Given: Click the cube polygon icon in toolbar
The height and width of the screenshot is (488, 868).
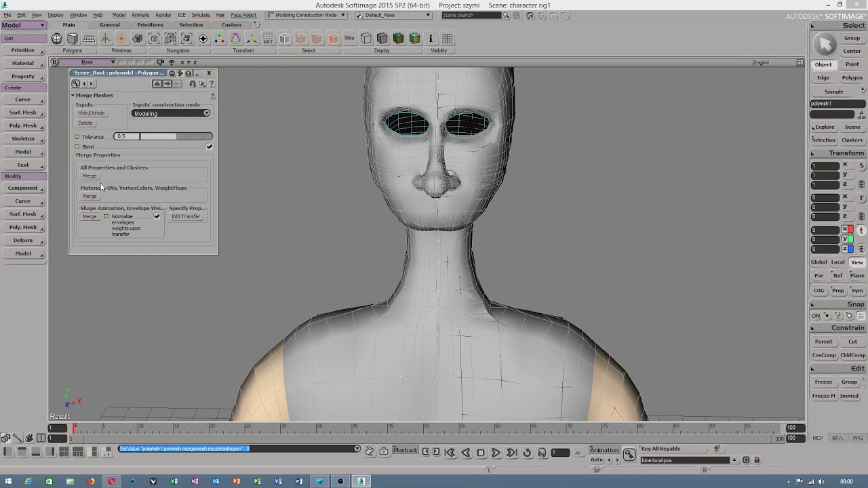Looking at the screenshot, I should coord(73,39).
